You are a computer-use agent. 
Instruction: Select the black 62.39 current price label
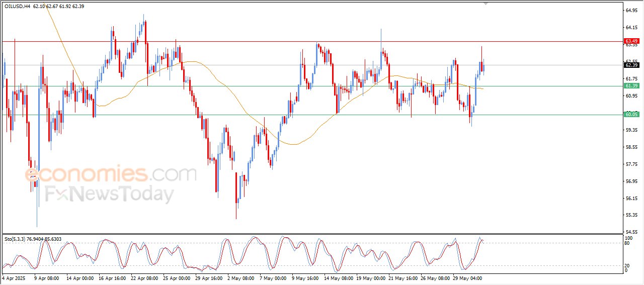(631, 65)
